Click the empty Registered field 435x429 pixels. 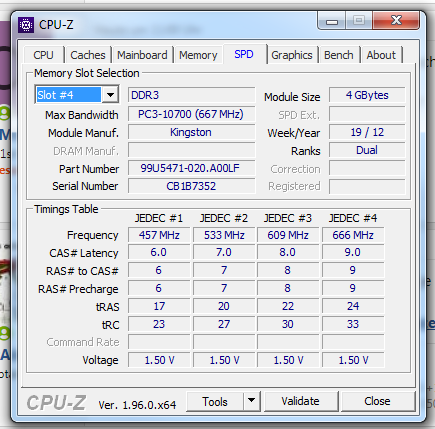367,186
